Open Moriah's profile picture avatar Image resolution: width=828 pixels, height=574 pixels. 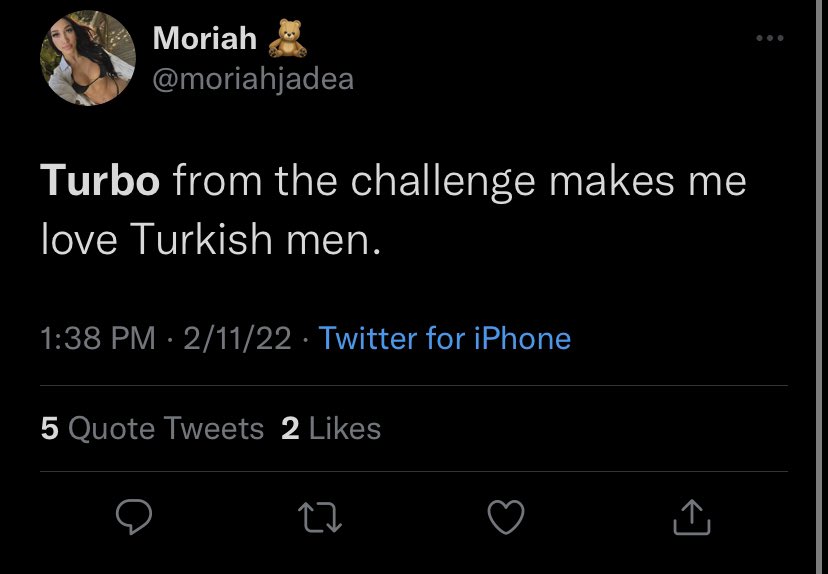pos(88,58)
